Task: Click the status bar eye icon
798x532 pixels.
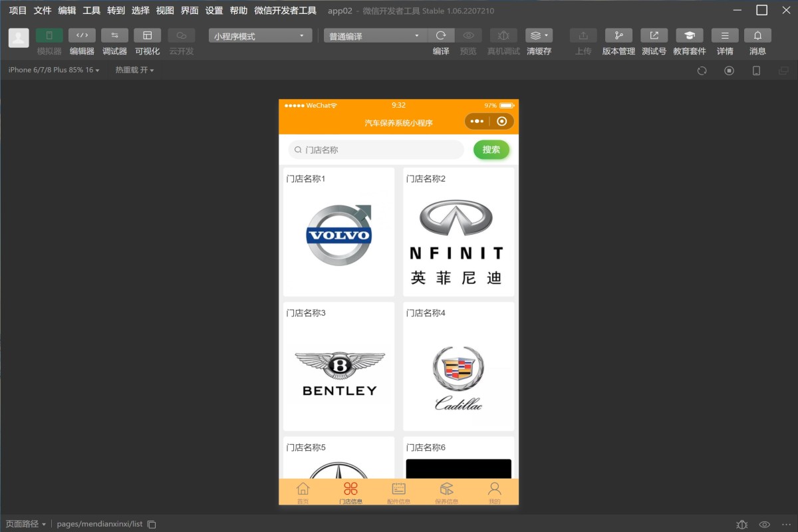Action: point(765,524)
